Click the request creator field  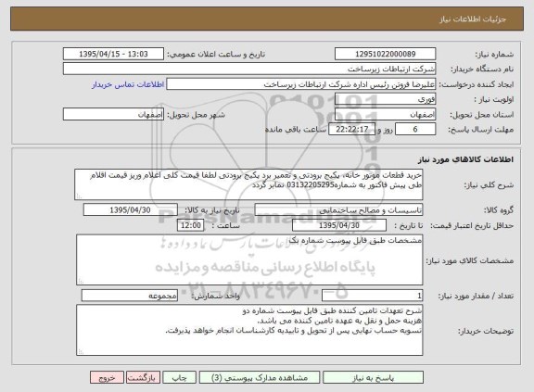coord(301,84)
